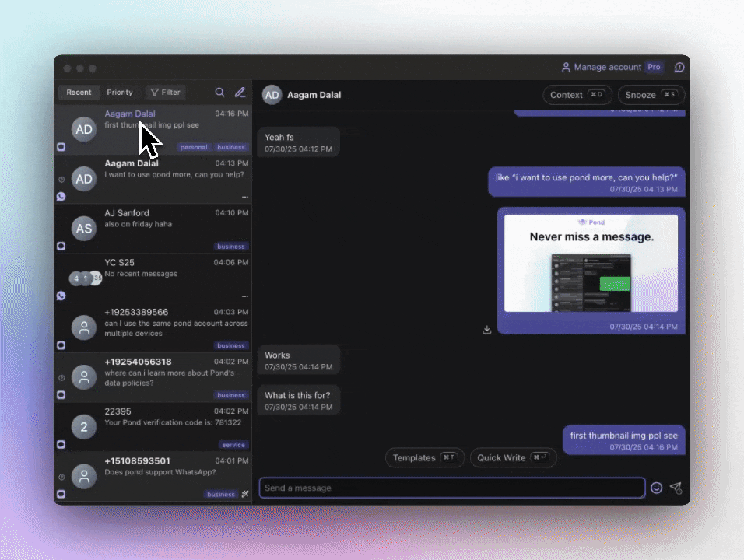The image size is (744, 560).
Task: Click clock status icon on +19254056318 row
Action: point(61,378)
